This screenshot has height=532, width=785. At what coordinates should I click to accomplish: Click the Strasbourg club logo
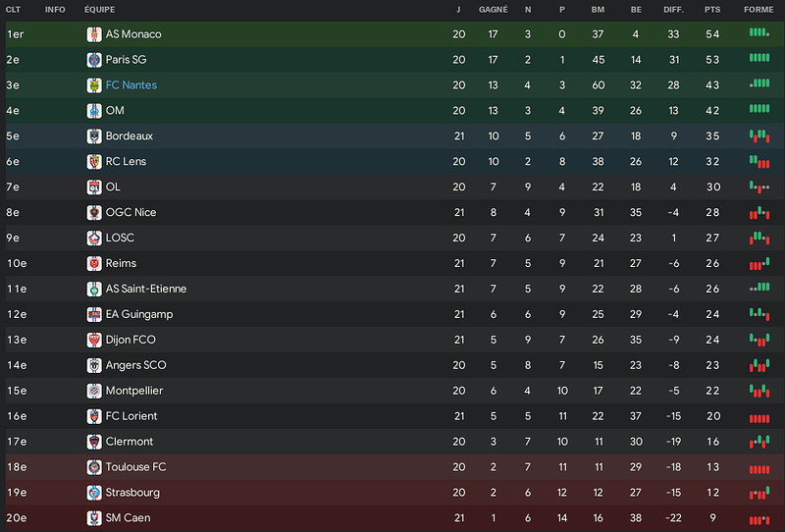click(94, 493)
